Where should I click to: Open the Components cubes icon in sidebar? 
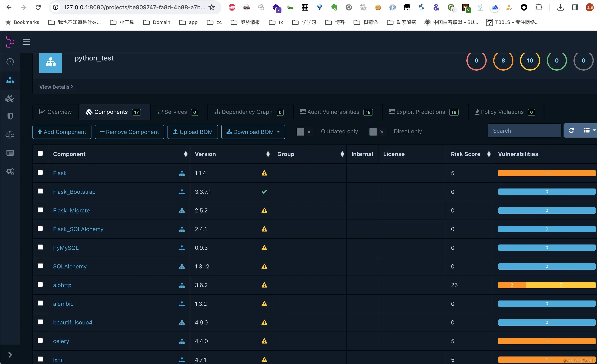point(10,98)
